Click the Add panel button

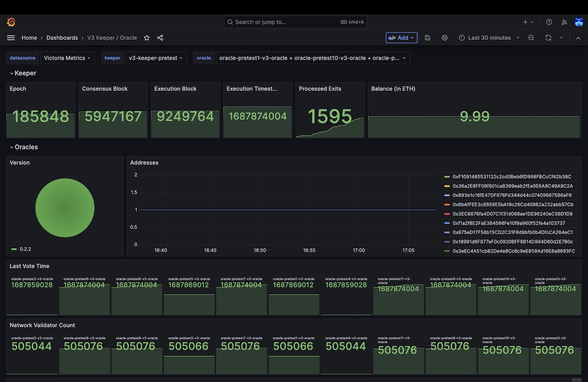click(x=401, y=38)
